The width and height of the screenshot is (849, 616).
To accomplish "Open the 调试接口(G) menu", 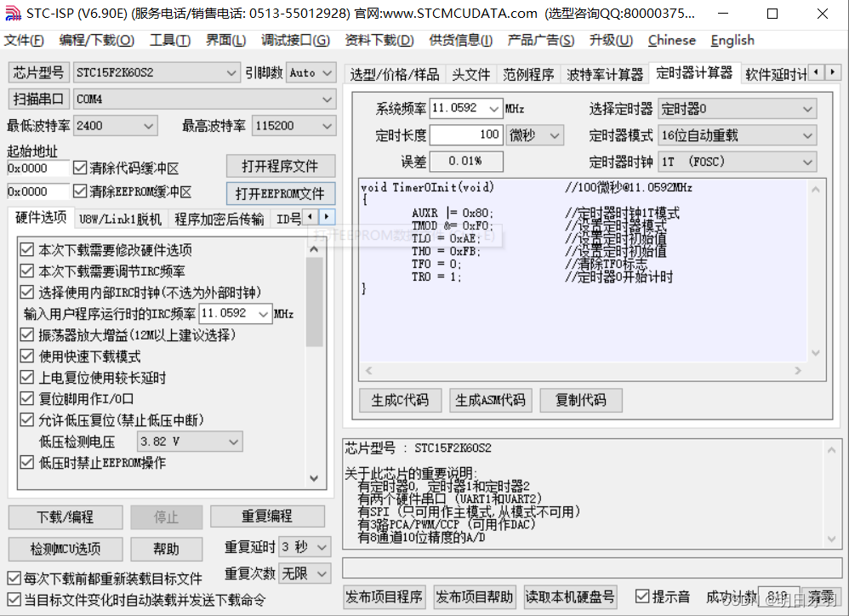I will tap(295, 40).
